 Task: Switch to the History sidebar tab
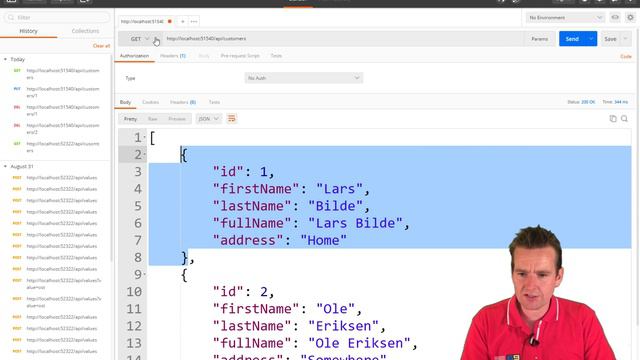(x=29, y=31)
